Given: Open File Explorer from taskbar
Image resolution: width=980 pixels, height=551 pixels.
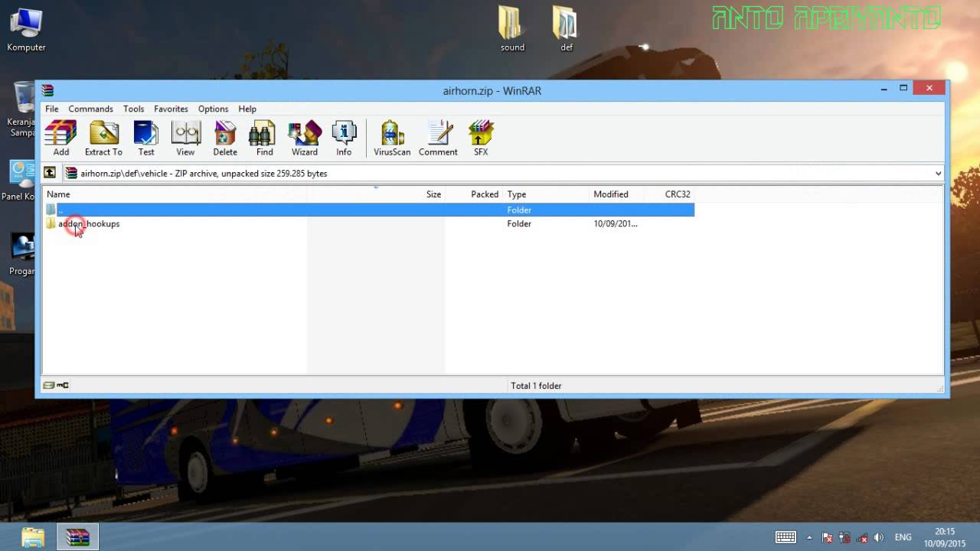Looking at the screenshot, I should (x=33, y=537).
